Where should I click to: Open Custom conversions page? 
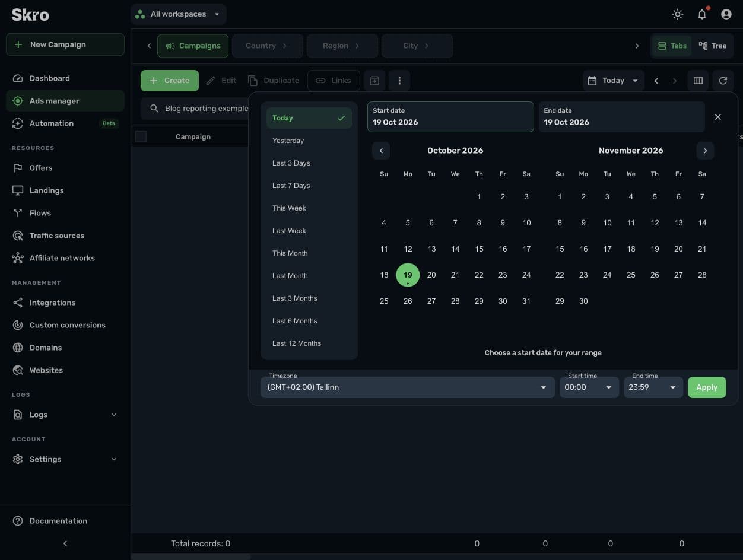pyautogui.click(x=65, y=325)
